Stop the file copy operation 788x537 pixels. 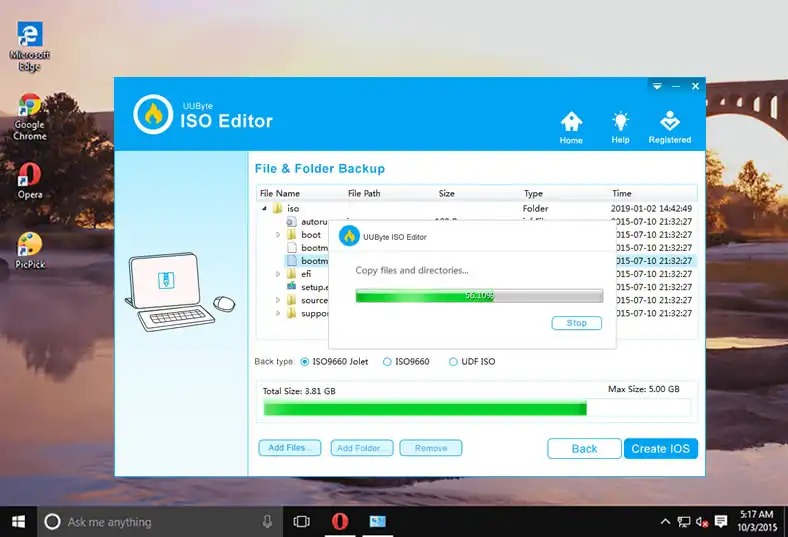coord(576,323)
